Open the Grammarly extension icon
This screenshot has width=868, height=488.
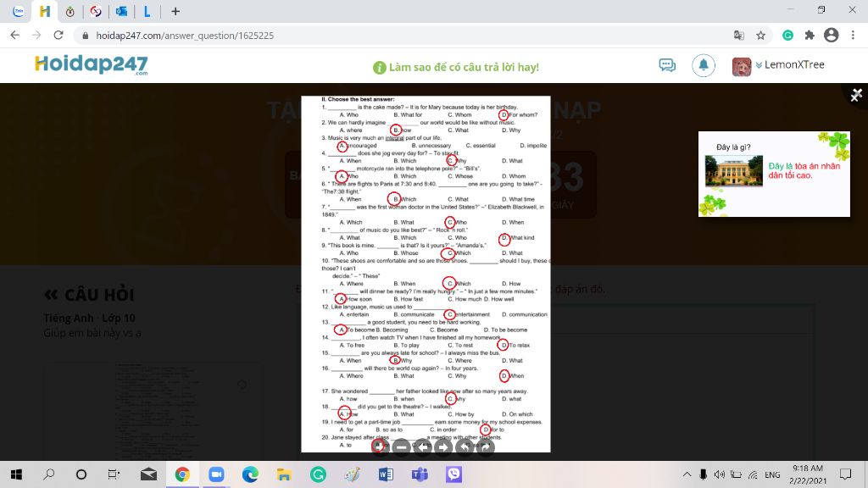click(787, 36)
